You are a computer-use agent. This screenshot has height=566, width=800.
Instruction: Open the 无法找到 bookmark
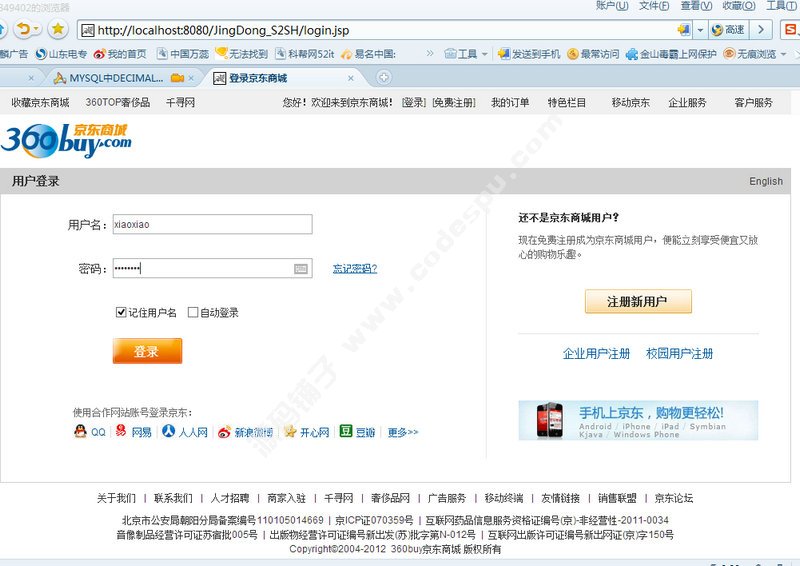point(242,54)
